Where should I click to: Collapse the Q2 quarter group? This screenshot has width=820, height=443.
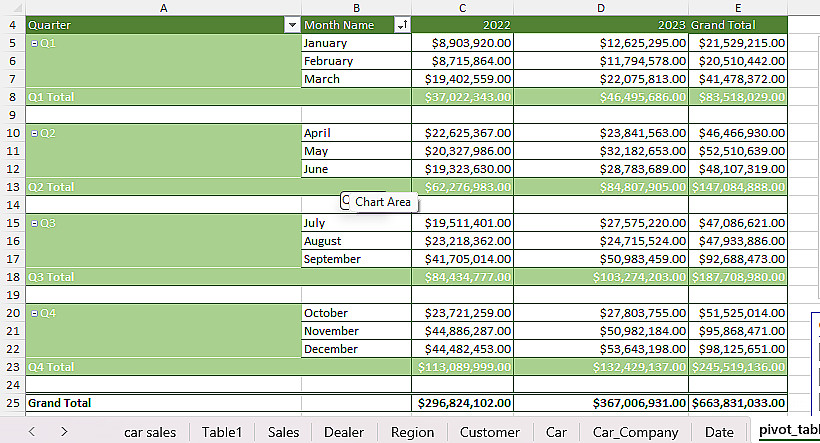click(x=34, y=133)
